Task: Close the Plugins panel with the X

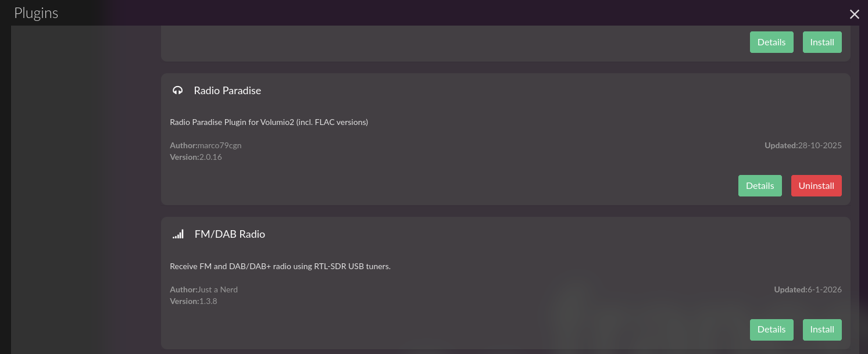Action: pyautogui.click(x=854, y=15)
